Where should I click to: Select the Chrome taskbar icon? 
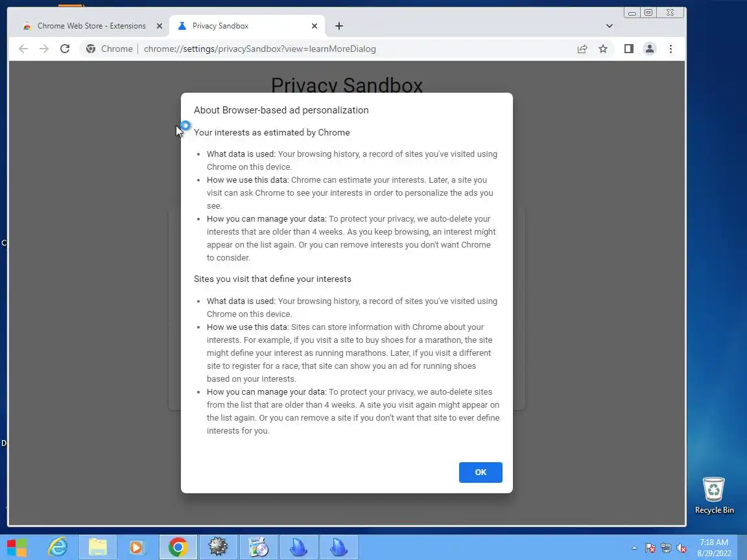coord(178,547)
